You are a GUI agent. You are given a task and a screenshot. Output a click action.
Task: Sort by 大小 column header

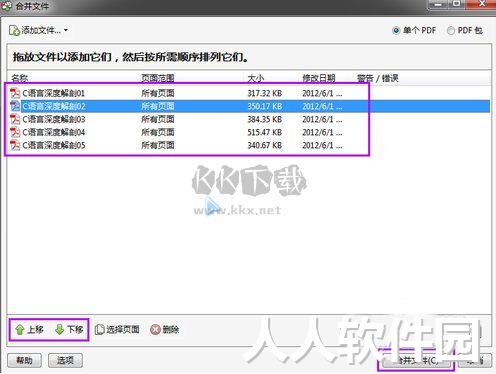[x=256, y=78]
